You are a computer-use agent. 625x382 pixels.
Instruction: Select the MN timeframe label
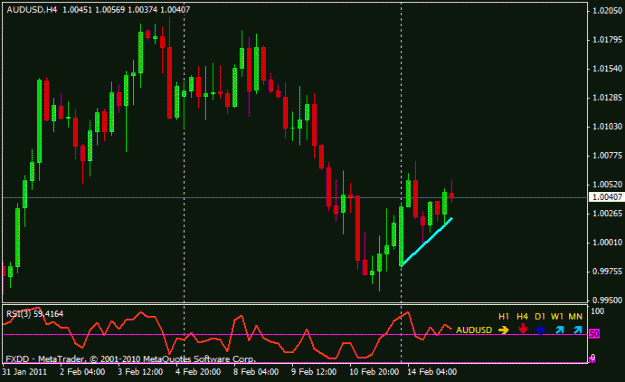pyautogui.click(x=575, y=317)
